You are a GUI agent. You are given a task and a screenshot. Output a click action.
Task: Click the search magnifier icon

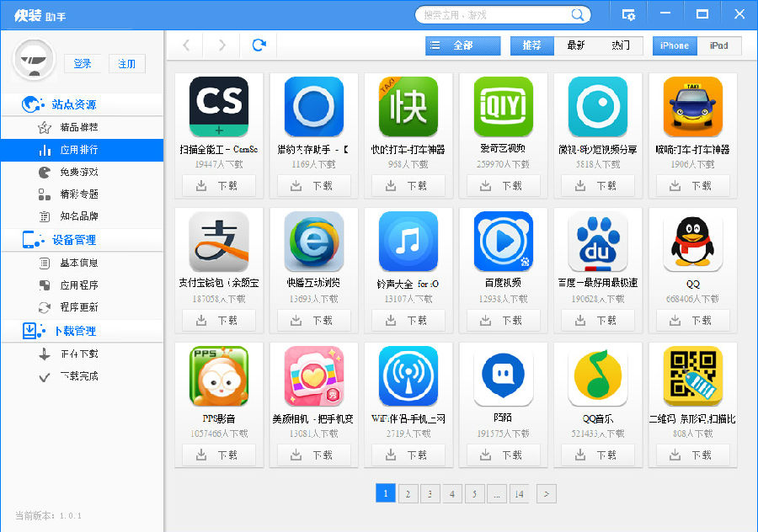pyautogui.click(x=578, y=13)
